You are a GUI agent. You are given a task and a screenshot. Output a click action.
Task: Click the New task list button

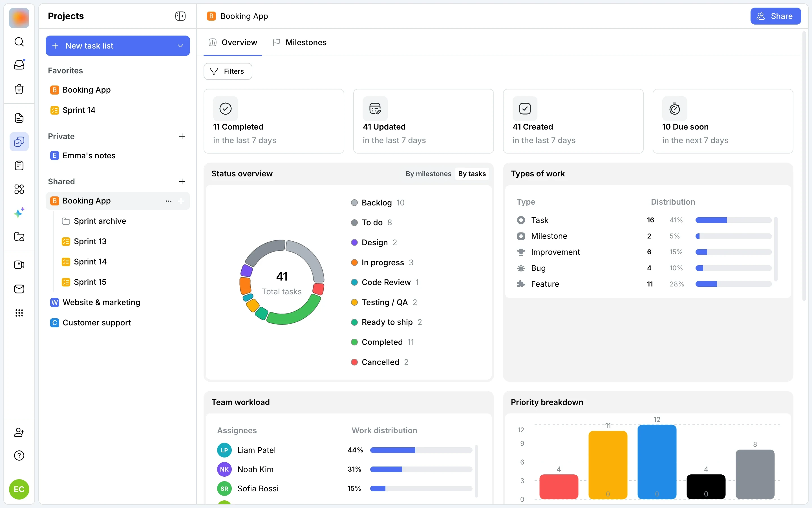click(118, 46)
